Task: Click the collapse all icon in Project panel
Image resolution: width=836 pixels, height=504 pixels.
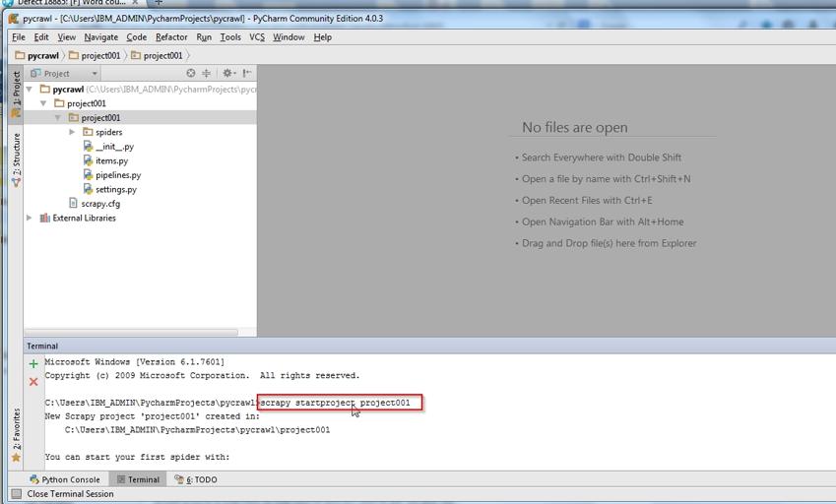Action: click(207, 73)
